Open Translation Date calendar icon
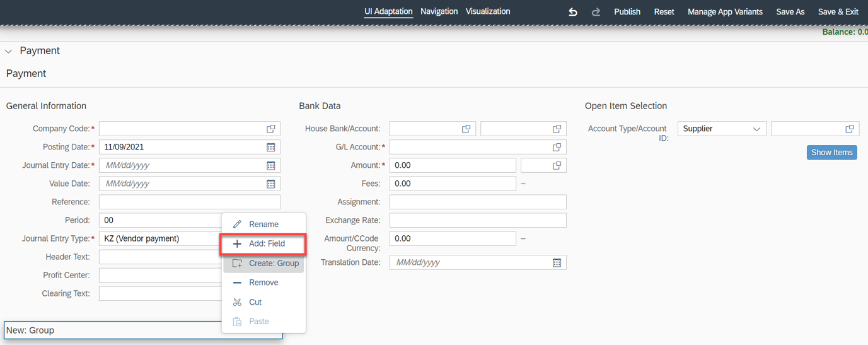The width and height of the screenshot is (868, 345). [x=557, y=262]
